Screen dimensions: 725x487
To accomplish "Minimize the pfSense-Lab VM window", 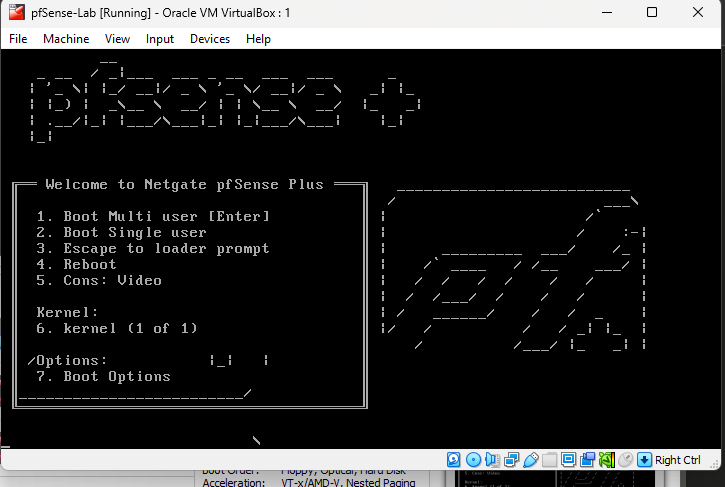I will (607, 12).
